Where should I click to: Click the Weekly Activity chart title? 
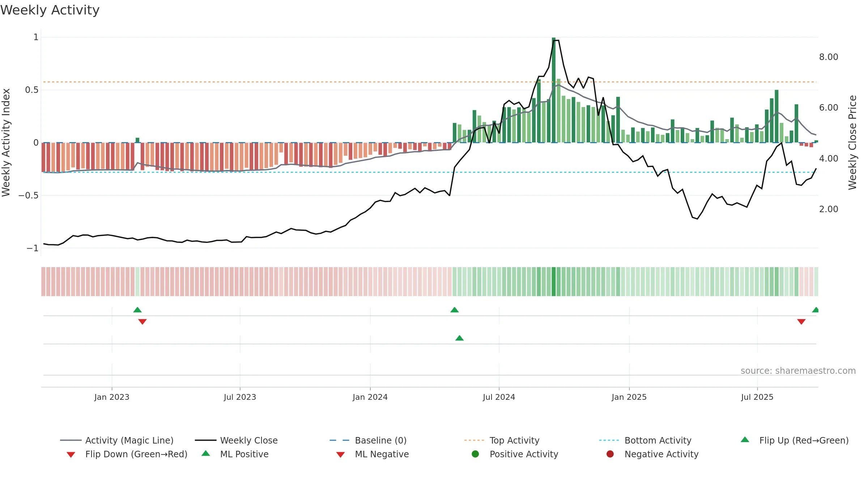[50, 10]
